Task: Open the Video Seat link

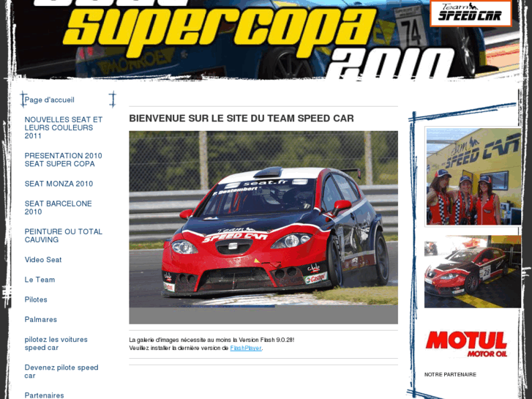Action: 43,260
